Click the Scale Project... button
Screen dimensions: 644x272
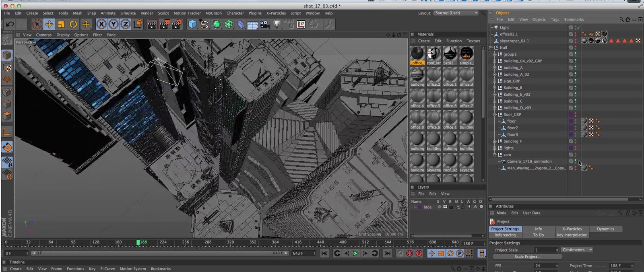[x=527, y=257]
